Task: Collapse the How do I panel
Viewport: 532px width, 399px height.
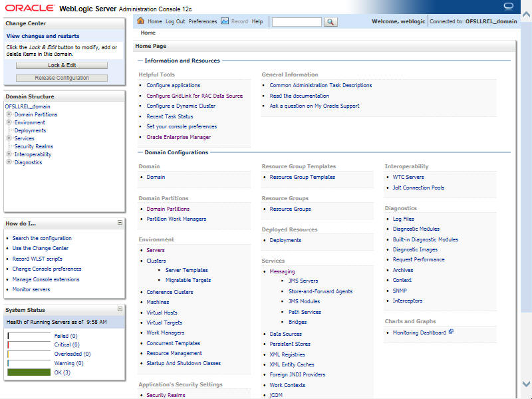Action: (120, 223)
